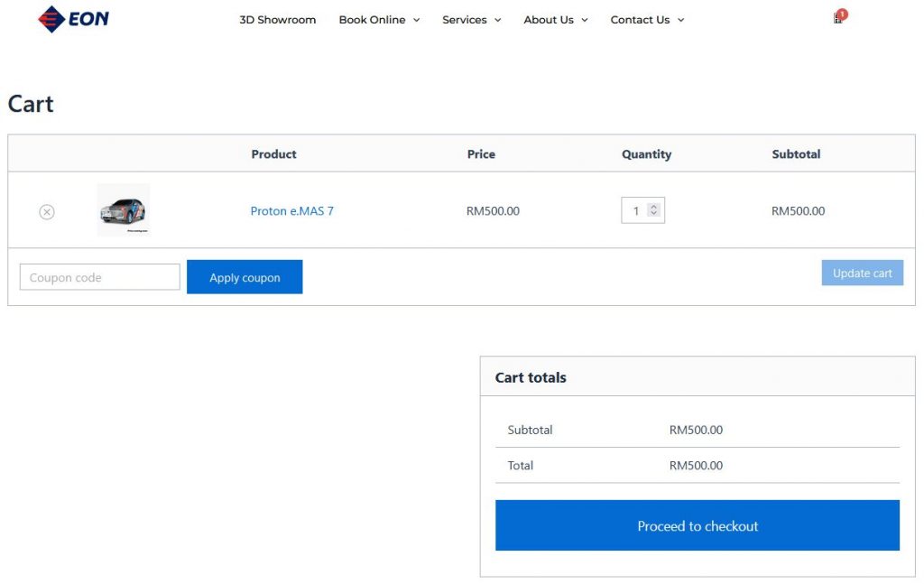Expand Contact Us chevron

[x=680, y=20]
